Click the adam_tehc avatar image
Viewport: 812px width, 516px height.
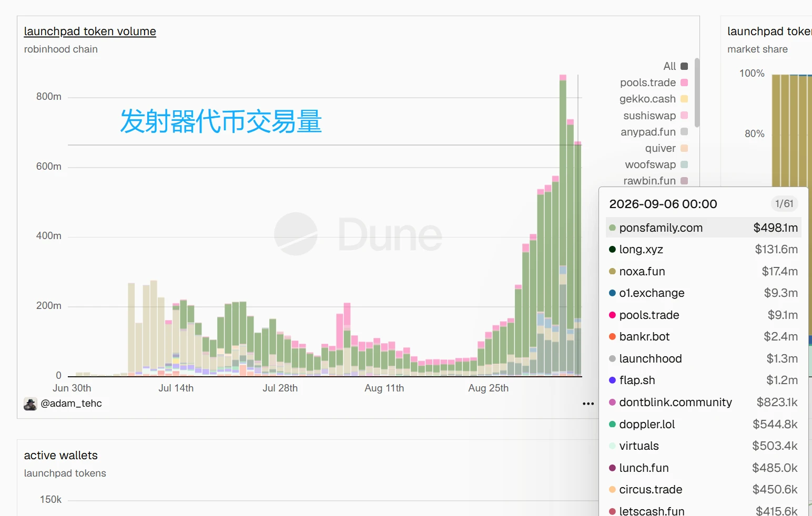pos(31,404)
